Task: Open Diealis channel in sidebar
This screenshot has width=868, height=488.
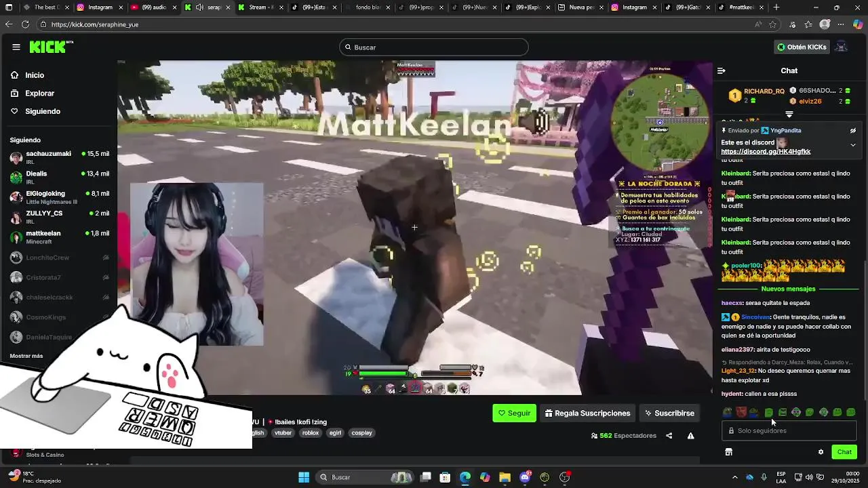Action: 60,178
